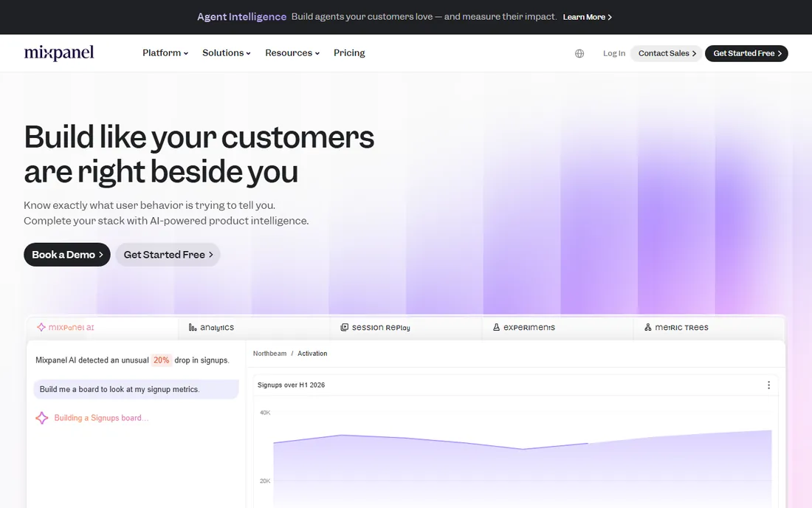This screenshot has width=812, height=508.
Task: Expand the Resources menu
Action: tap(292, 53)
